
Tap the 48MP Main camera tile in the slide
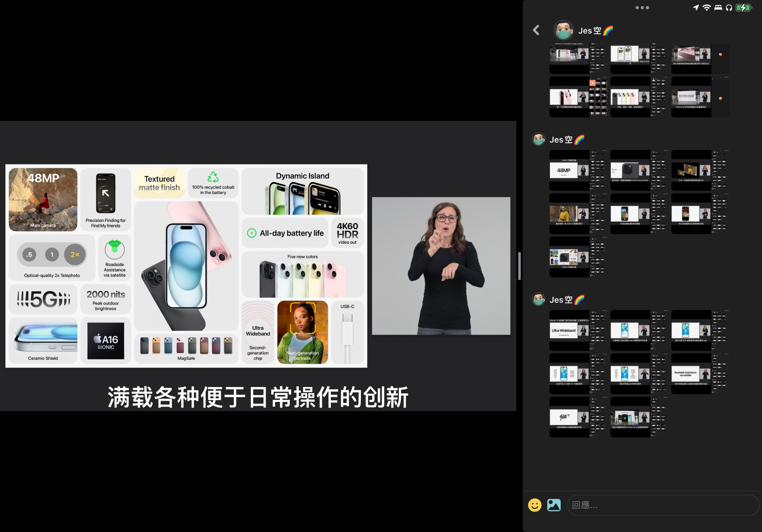click(43, 200)
